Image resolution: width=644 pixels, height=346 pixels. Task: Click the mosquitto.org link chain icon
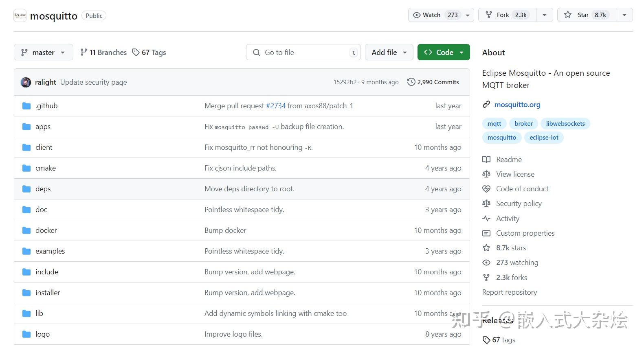point(486,105)
